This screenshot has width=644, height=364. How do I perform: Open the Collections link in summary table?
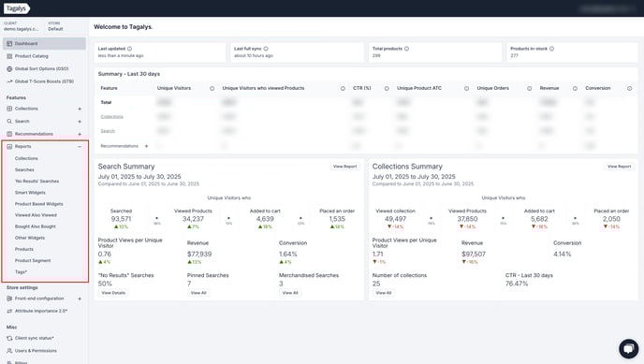(111, 117)
